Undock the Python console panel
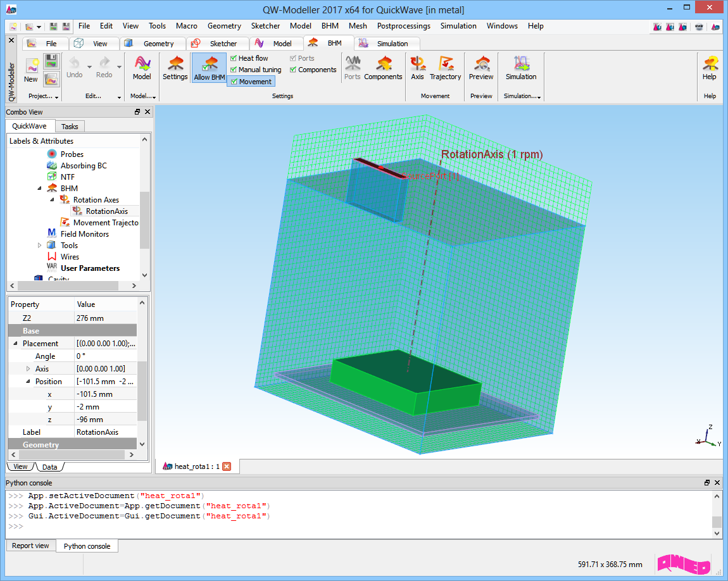This screenshot has height=581, width=728. (x=707, y=483)
